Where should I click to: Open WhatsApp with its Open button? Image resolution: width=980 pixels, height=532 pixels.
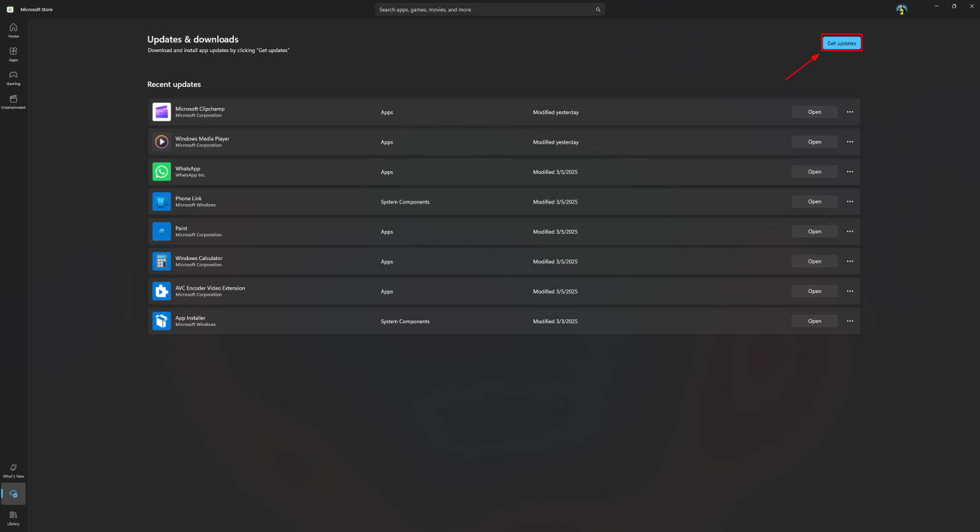[815, 172]
